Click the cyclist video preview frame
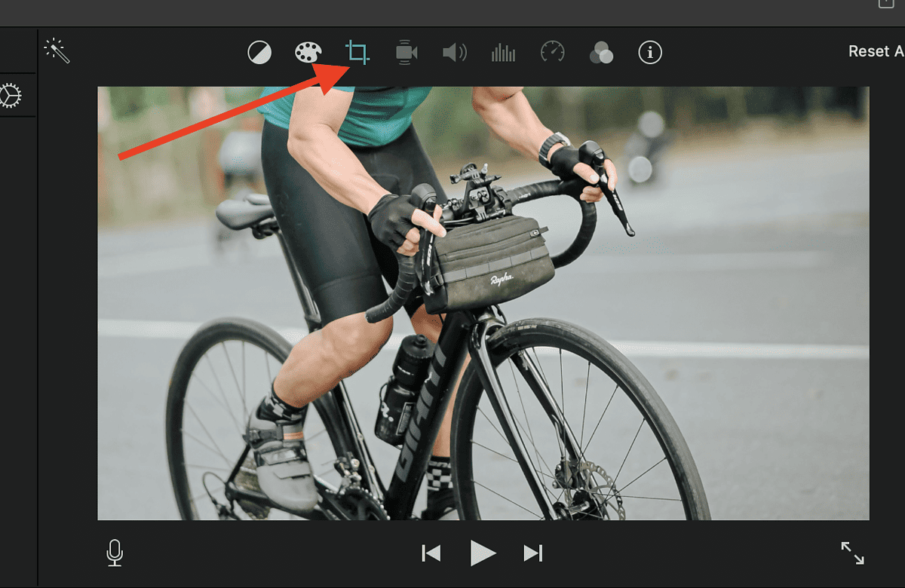 [483, 303]
